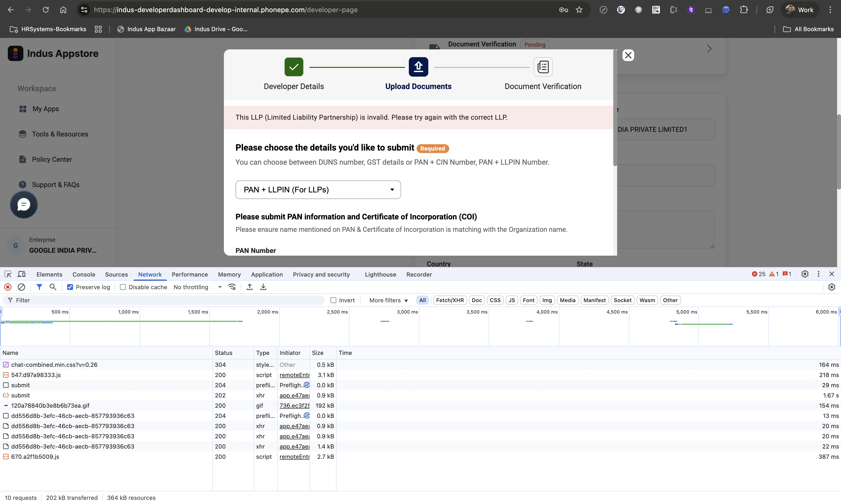
Task: Open the Application tab
Action: click(267, 274)
